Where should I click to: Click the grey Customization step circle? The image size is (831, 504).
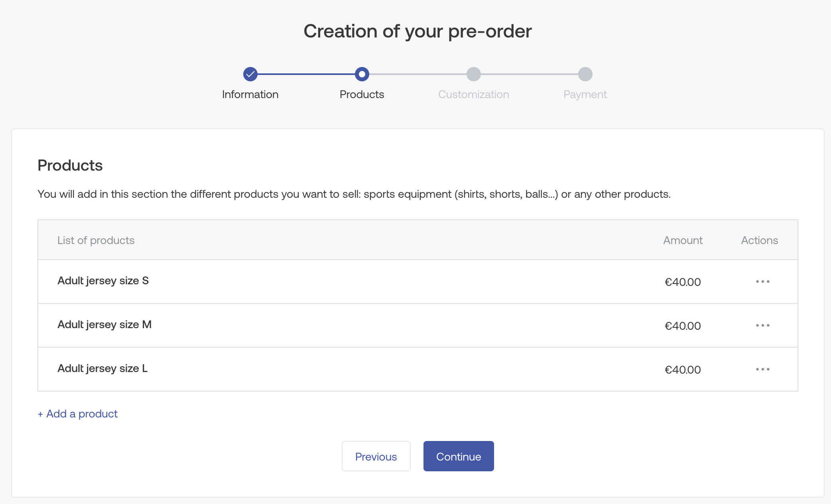pyautogui.click(x=473, y=74)
